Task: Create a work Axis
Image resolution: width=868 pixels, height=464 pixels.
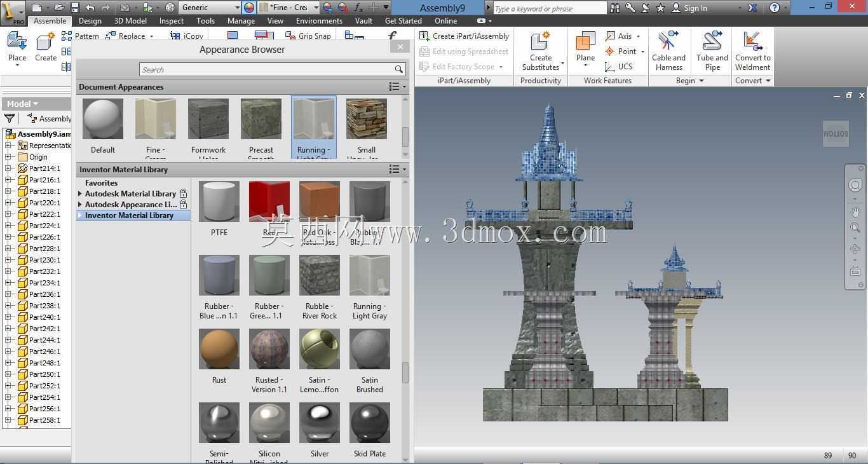Action: coord(622,36)
